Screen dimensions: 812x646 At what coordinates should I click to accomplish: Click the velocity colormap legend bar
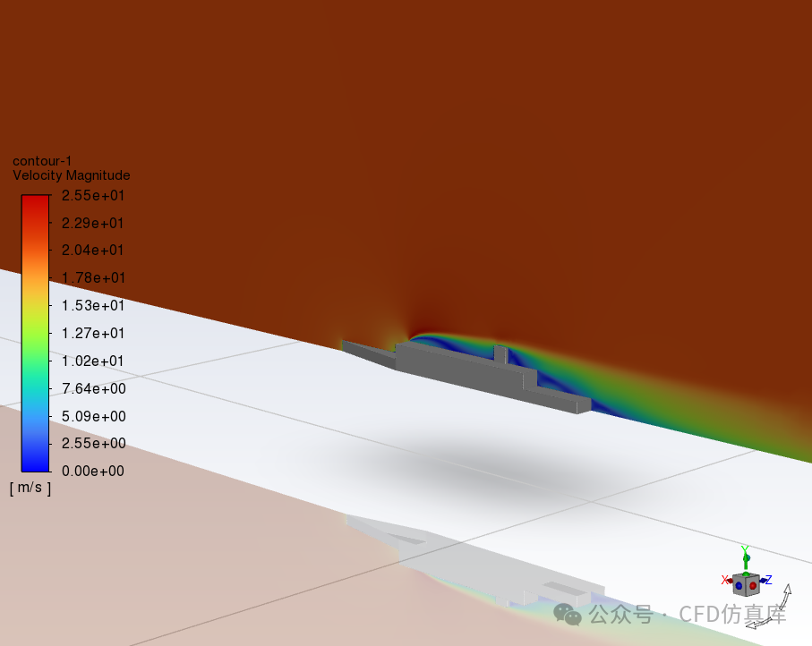[x=35, y=334]
